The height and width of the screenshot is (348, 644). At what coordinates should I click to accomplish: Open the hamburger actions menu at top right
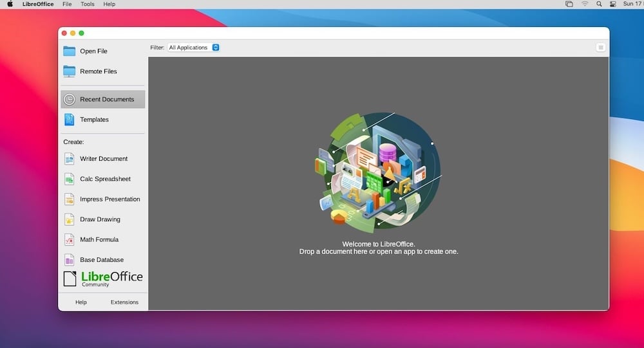point(600,48)
